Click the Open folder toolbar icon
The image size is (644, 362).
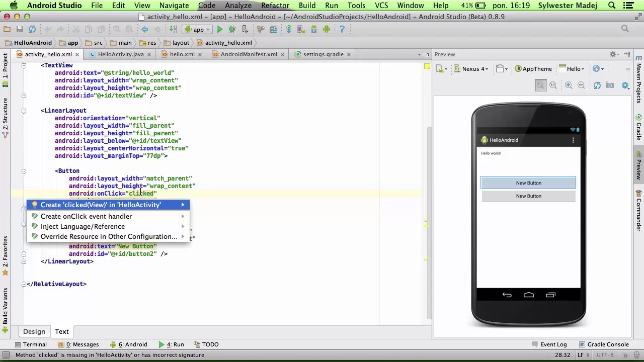(x=7, y=29)
